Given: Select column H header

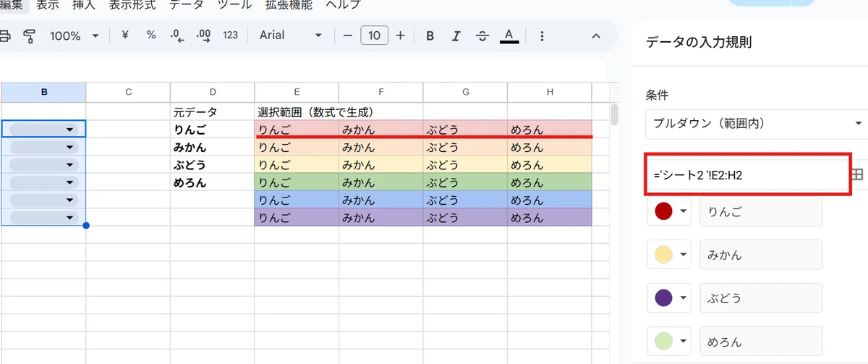Looking at the screenshot, I should coord(550,92).
